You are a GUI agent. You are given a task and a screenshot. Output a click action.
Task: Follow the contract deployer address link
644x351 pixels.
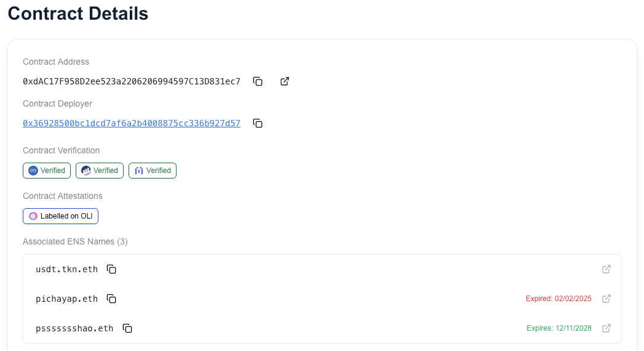click(132, 123)
